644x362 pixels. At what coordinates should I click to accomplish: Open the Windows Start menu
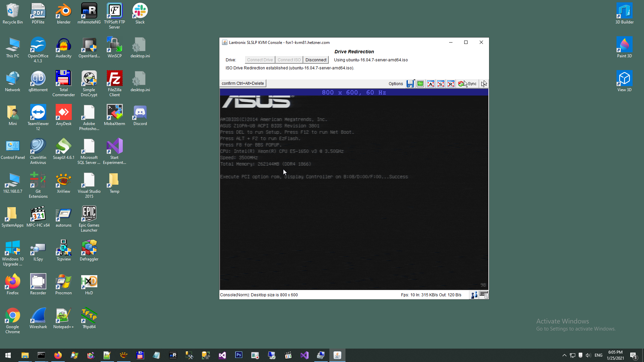click(x=8, y=355)
